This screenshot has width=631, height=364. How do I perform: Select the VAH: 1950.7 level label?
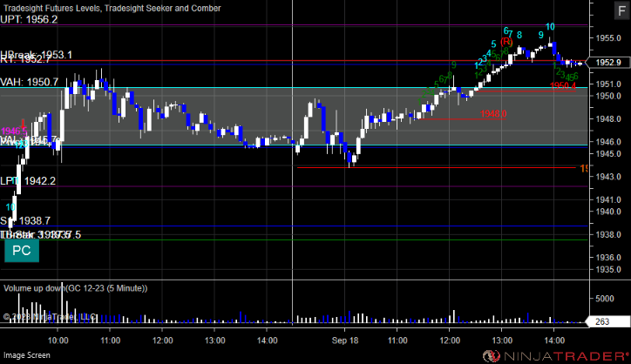coord(30,82)
